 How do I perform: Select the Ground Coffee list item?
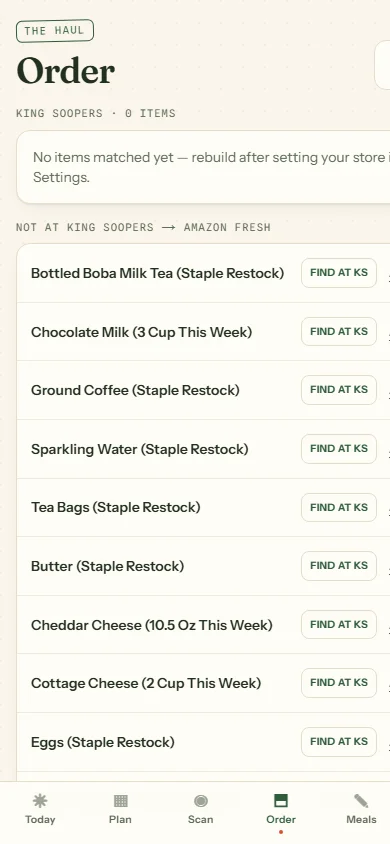pos(203,390)
